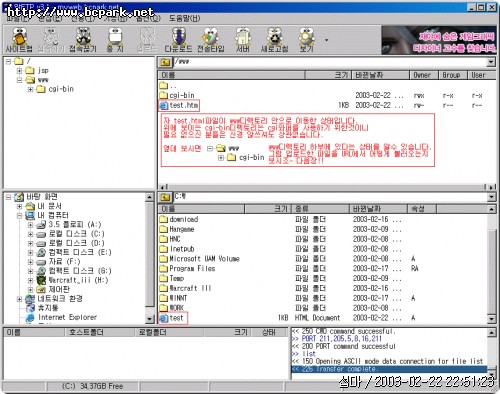The image size is (500, 394).
Task: Click the local file list scrollbar down arrow
Action: 491,319
